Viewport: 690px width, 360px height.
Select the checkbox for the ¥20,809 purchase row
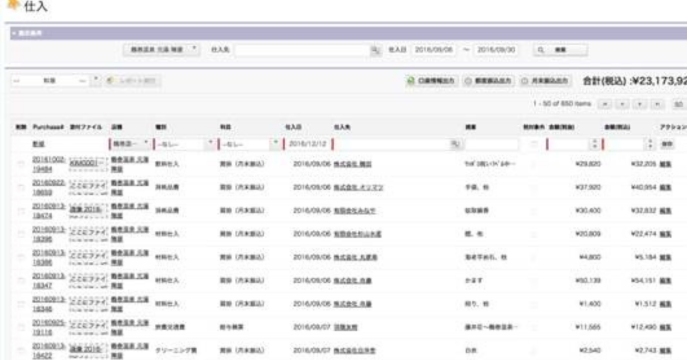[21, 234]
